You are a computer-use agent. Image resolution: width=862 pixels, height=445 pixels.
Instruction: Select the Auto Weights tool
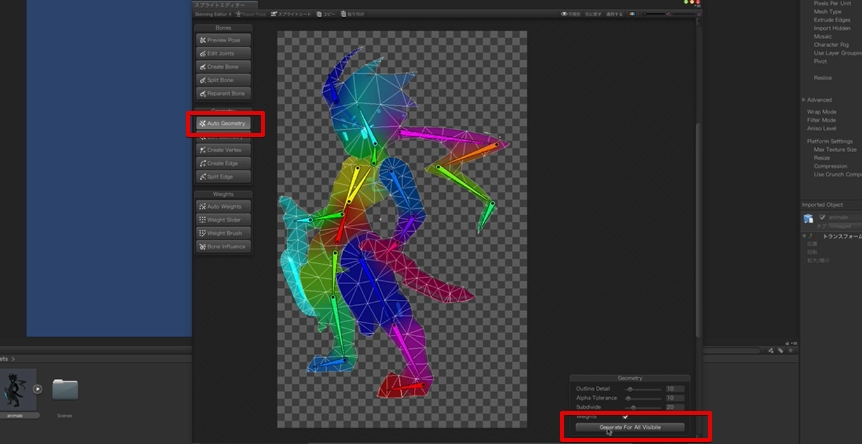(223, 206)
